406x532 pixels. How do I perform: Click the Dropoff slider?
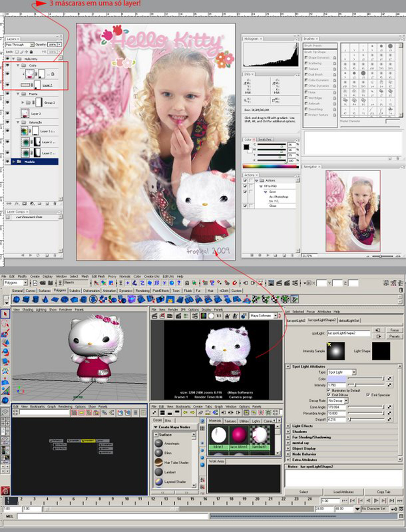tap(366, 420)
